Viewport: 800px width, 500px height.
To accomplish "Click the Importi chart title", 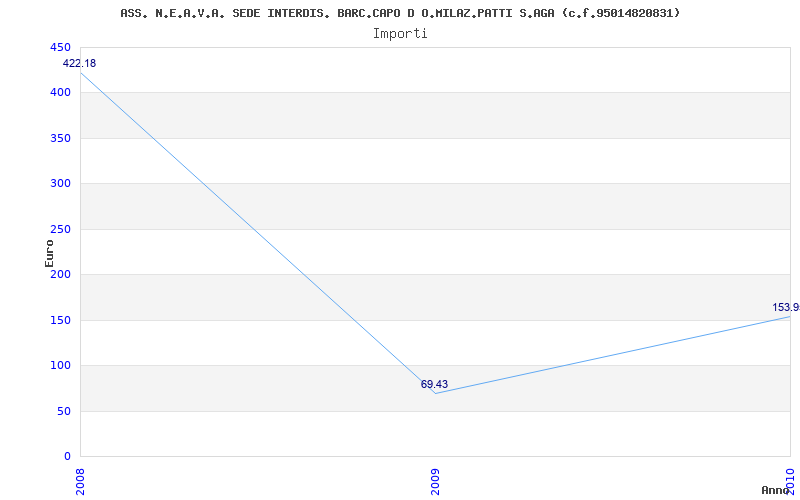I will (x=400, y=34).
